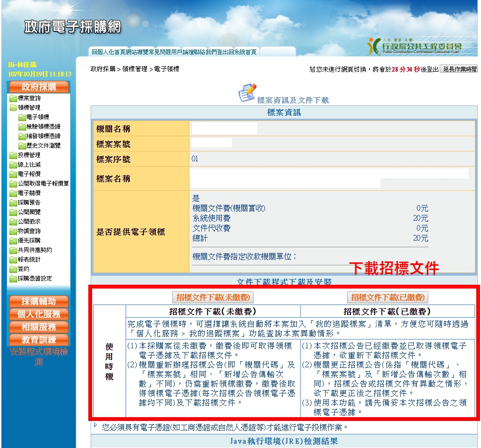481x448 pixels.
Task: Expand the 相關服務 sidebar section
Action: [38, 327]
